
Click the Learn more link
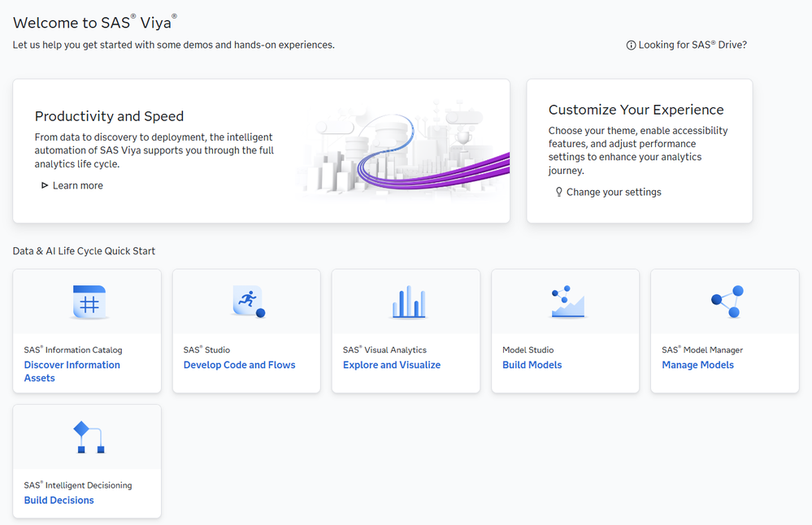[78, 185]
